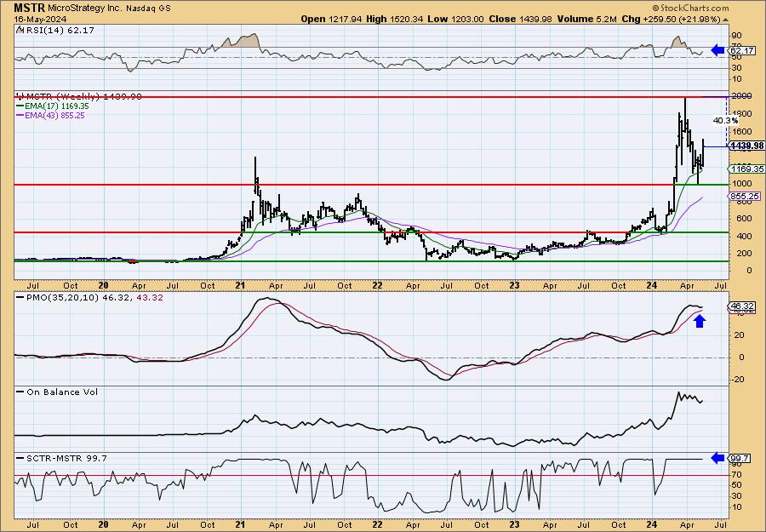Image resolution: width=766 pixels, height=532 pixels.
Task: Click the 62.17 RSI value tag on axis
Action: pyautogui.click(x=741, y=50)
